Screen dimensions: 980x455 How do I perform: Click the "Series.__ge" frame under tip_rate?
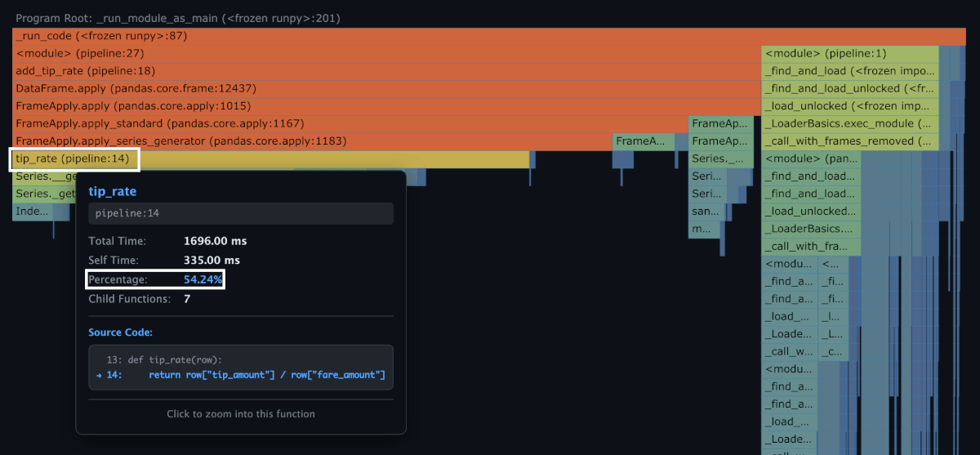click(45, 176)
